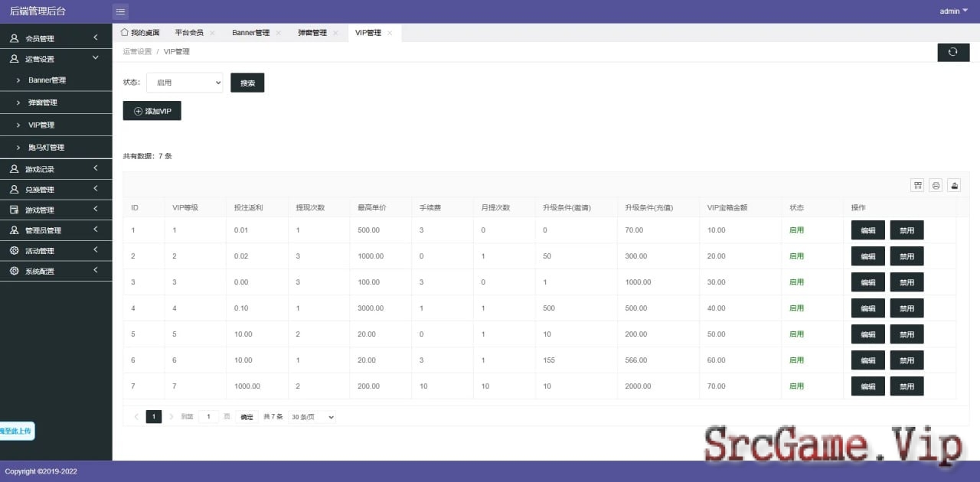Click the 系统配置 gear icon
This screenshot has width=980, height=482.
(14, 271)
